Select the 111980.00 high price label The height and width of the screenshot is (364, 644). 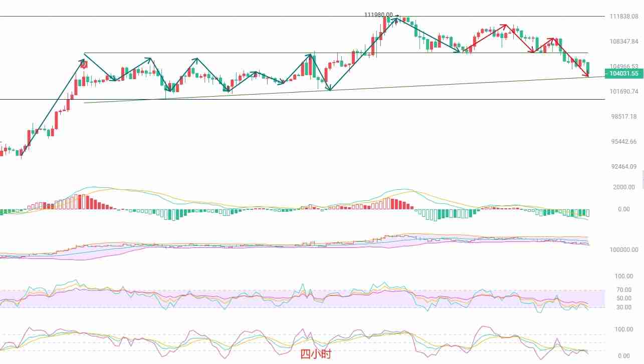[378, 15]
